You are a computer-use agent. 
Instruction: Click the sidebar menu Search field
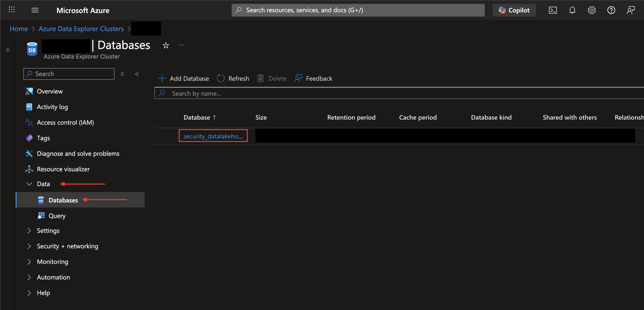pyautogui.click(x=69, y=74)
